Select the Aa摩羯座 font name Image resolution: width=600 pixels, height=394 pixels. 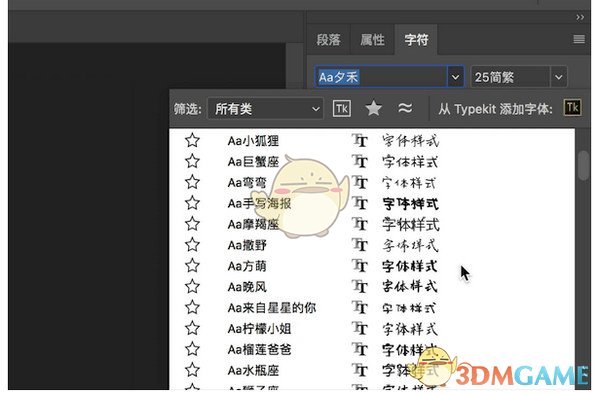[253, 225]
